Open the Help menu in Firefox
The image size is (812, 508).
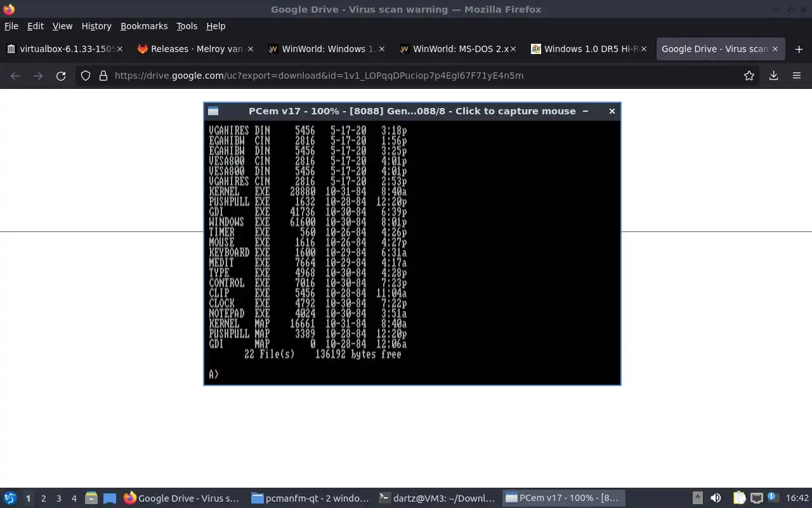(x=216, y=26)
